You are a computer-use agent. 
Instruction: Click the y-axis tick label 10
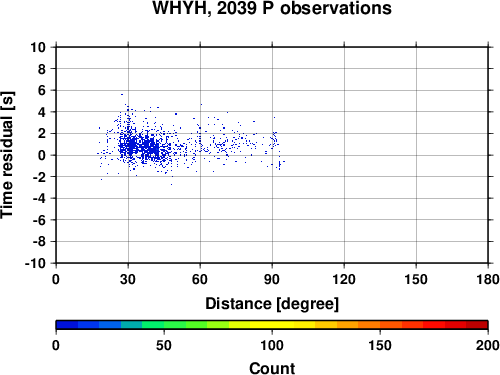[38, 47]
